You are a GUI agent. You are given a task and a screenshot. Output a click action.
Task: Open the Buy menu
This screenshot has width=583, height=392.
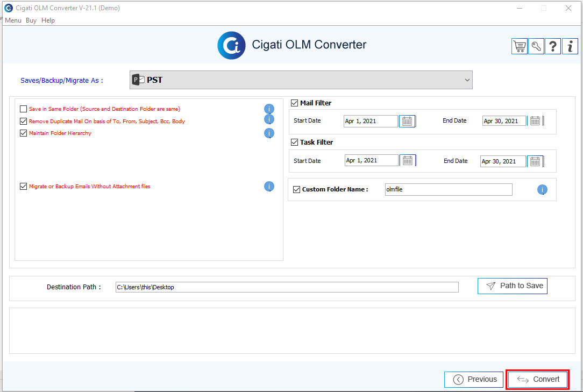click(31, 20)
